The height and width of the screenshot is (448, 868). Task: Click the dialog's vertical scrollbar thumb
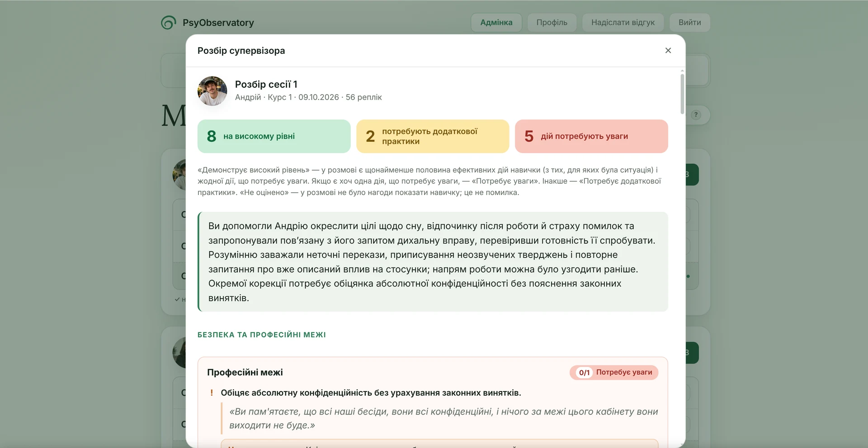(x=682, y=93)
